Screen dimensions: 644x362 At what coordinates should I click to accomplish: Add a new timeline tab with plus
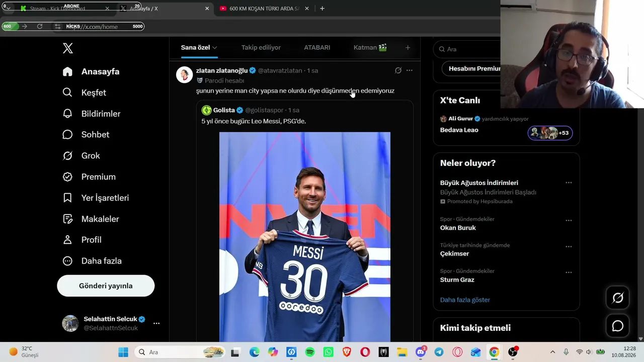coord(408,48)
